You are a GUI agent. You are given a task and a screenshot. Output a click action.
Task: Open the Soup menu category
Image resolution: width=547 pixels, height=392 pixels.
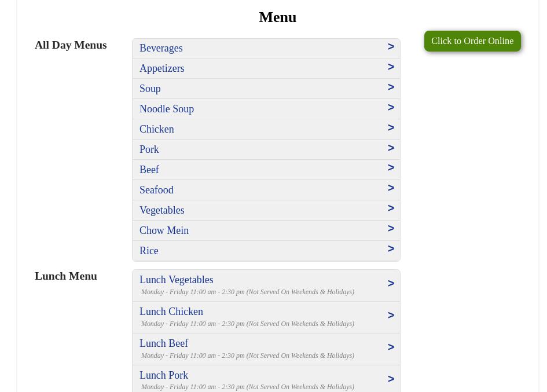[150, 89]
